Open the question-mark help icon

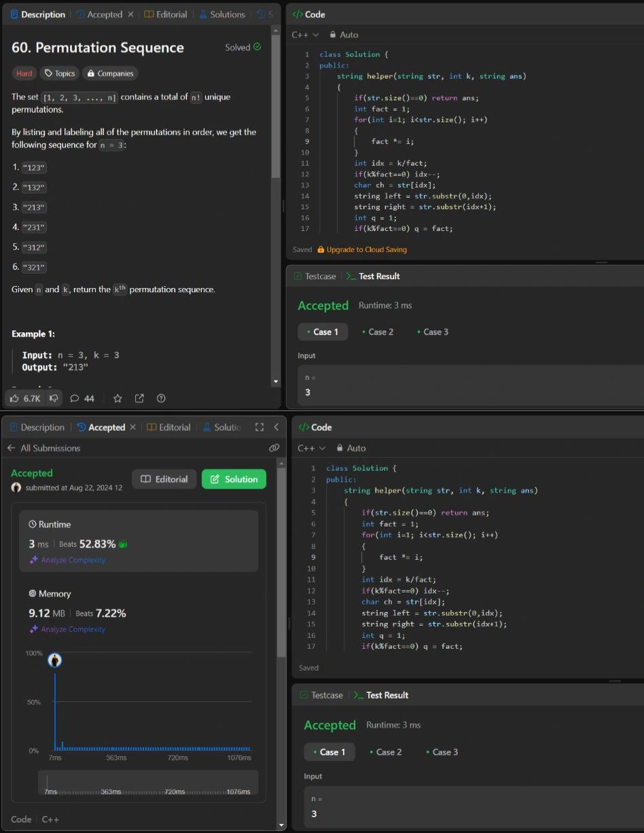(x=161, y=399)
